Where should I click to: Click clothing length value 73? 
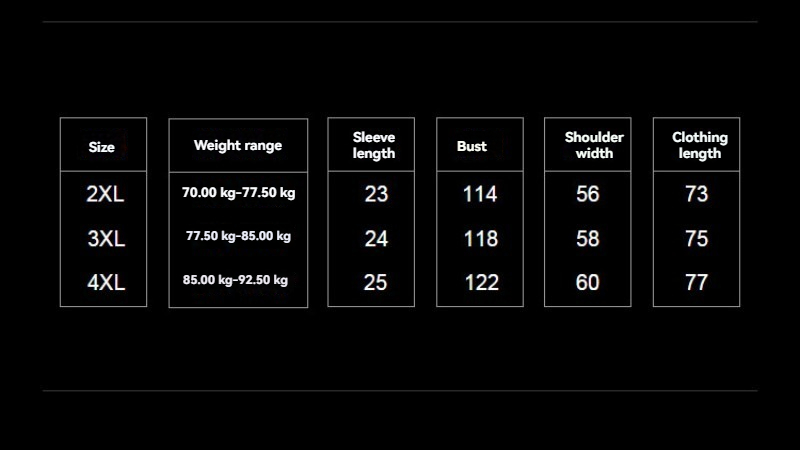pyautogui.click(x=697, y=194)
